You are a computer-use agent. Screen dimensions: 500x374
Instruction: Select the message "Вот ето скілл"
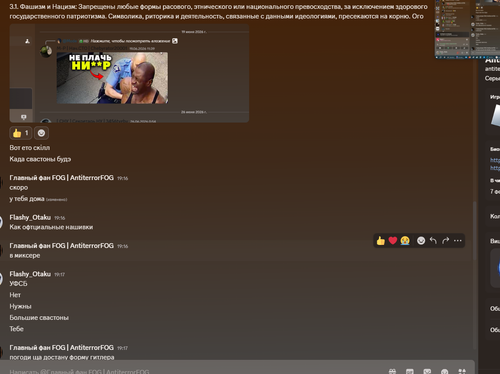coord(30,148)
